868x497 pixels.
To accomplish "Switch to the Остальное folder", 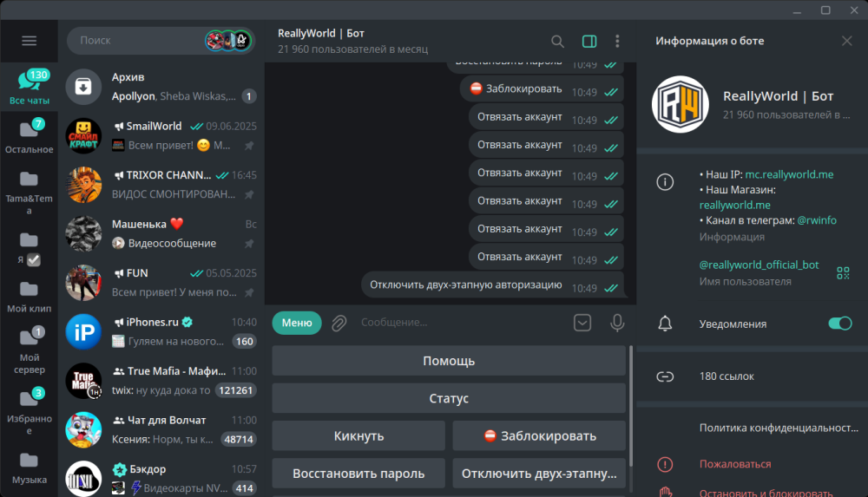I will click(x=30, y=137).
